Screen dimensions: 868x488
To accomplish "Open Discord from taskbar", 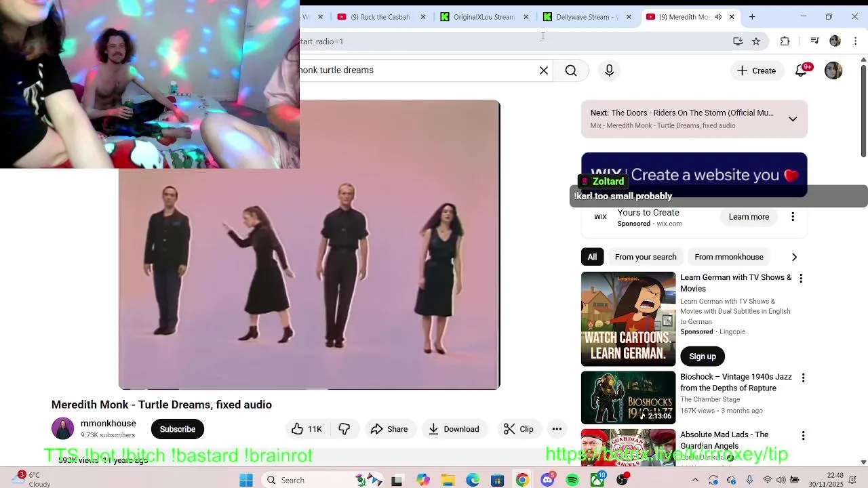I will coord(547,480).
